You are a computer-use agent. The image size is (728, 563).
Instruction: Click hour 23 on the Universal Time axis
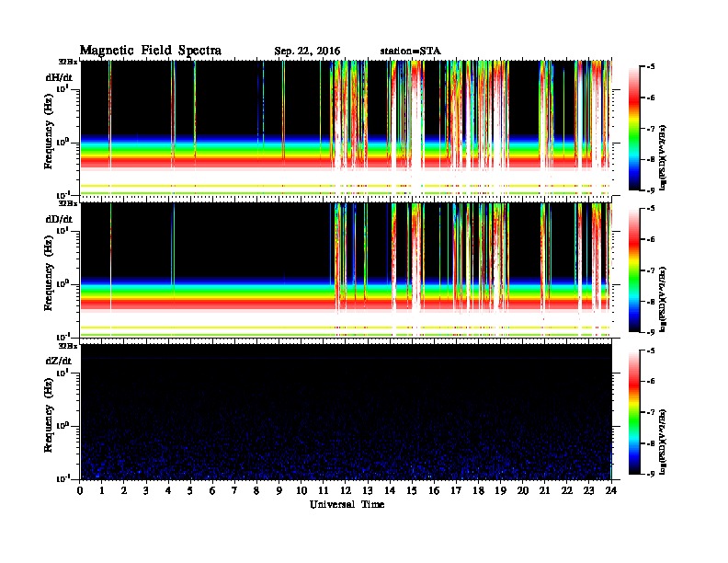pyautogui.click(x=588, y=491)
